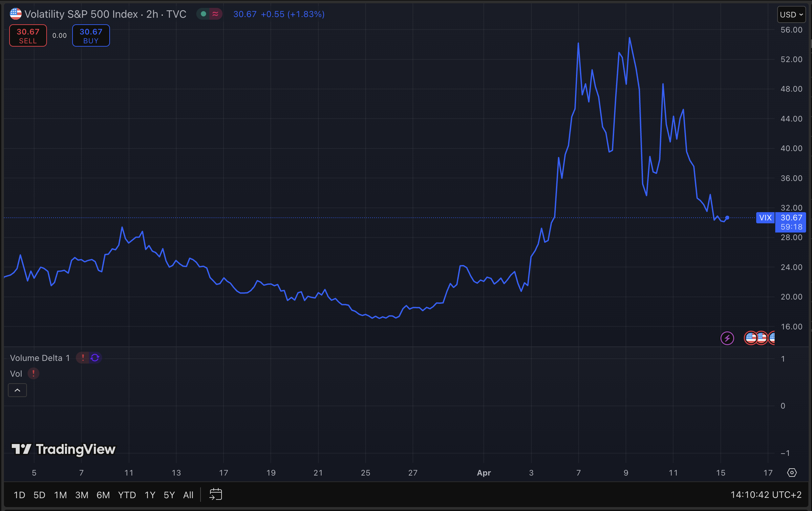Click the +0.55 (+1.83%) change value
This screenshot has width=812, height=511.
(x=292, y=14)
